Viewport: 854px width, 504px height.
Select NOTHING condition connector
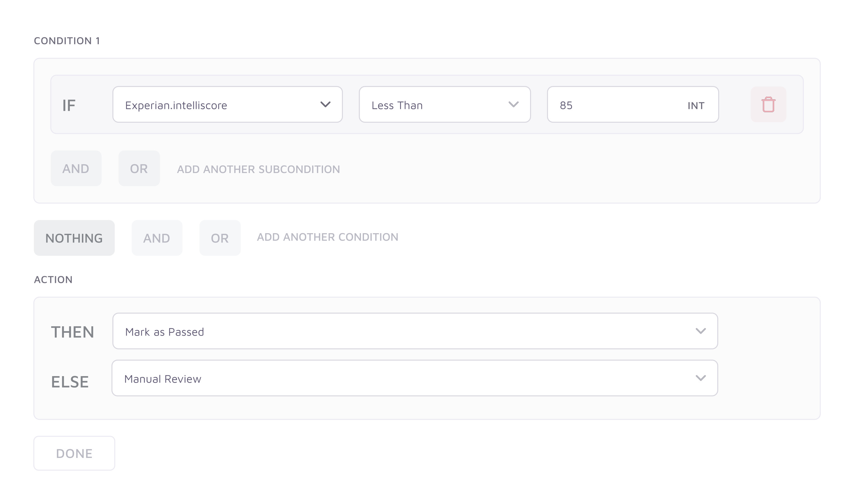tap(74, 238)
